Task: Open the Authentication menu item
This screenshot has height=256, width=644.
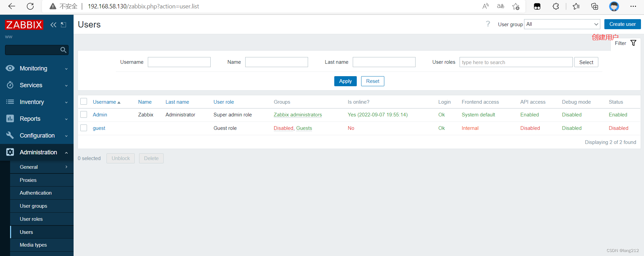Action: coord(36,193)
